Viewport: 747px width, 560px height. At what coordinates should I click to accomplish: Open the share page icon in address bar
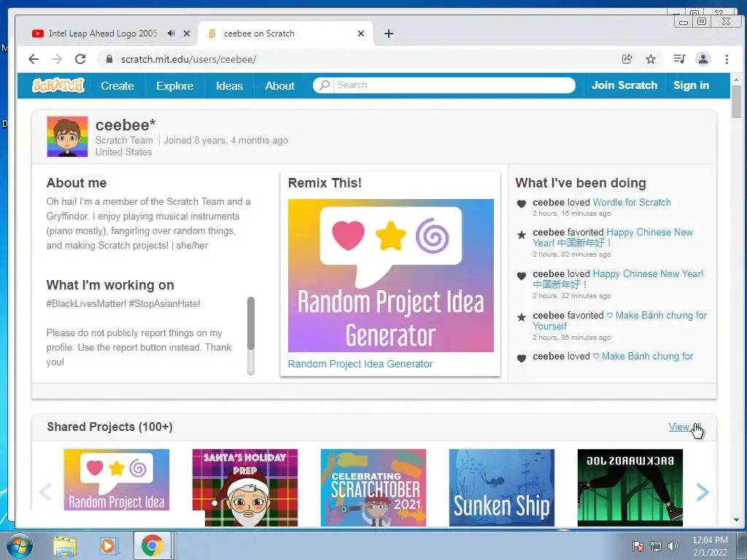[627, 59]
